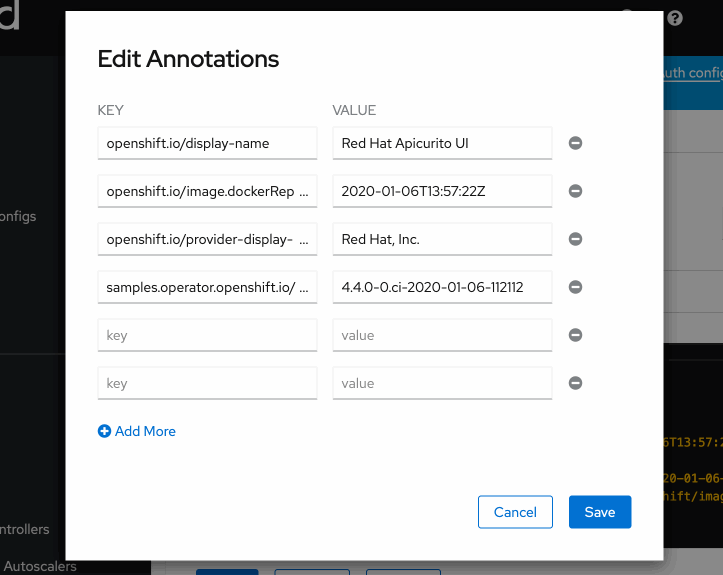Edit the Red Hat Apicurito UI value field
The width and height of the screenshot is (723, 575).
coord(442,143)
